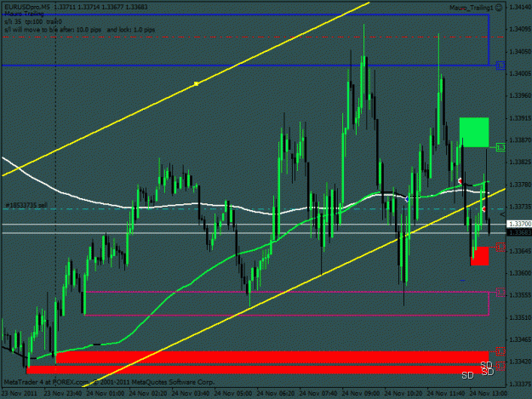Click the 1.33735 price scale value

pyautogui.click(x=520, y=207)
